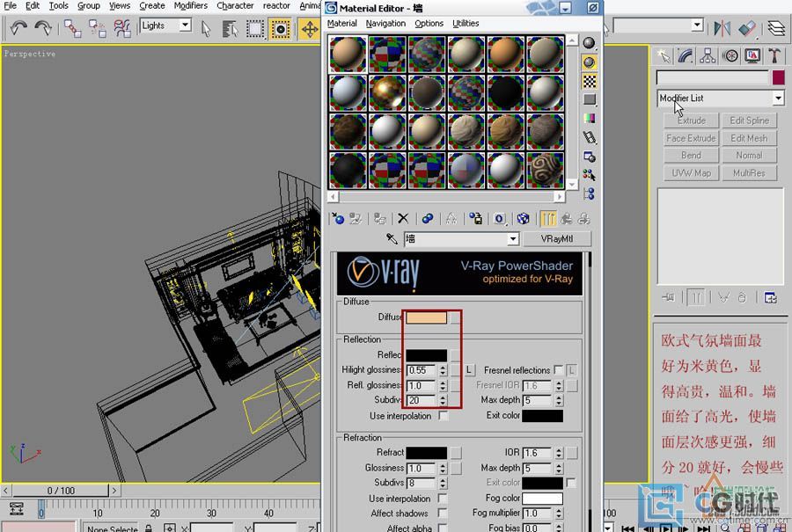The image size is (792, 532).
Task: Click the Extrude modifier button
Action: [x=692, y=120]
